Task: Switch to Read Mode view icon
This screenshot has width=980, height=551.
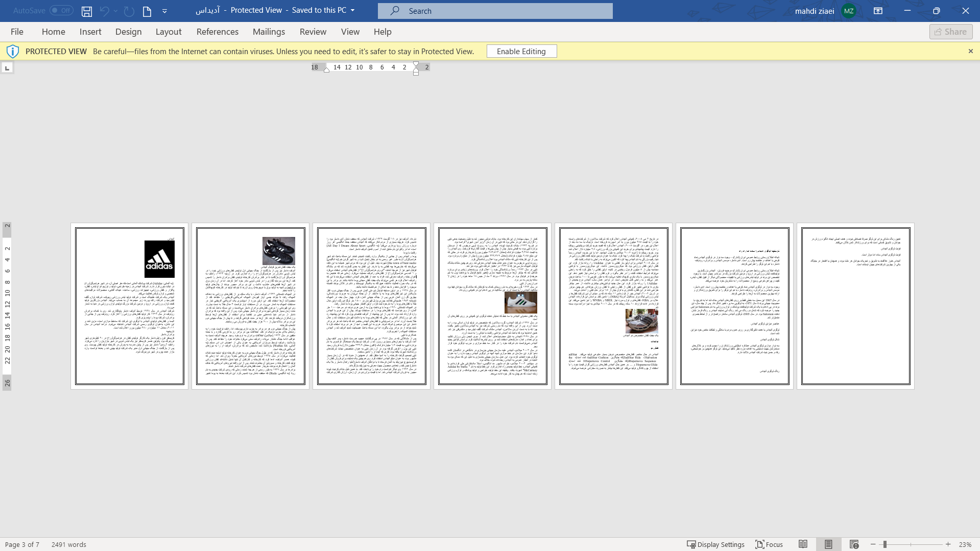Action: click(803, 544)
